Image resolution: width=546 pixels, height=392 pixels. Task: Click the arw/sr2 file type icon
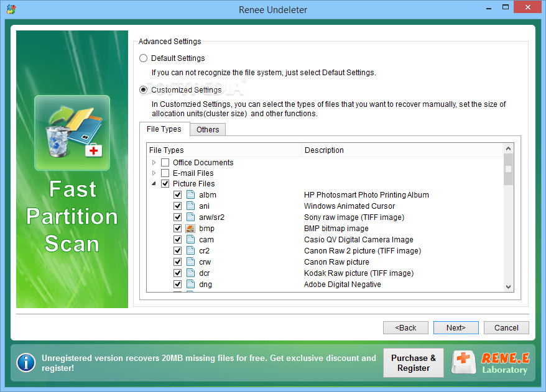(x=190, y=217)
